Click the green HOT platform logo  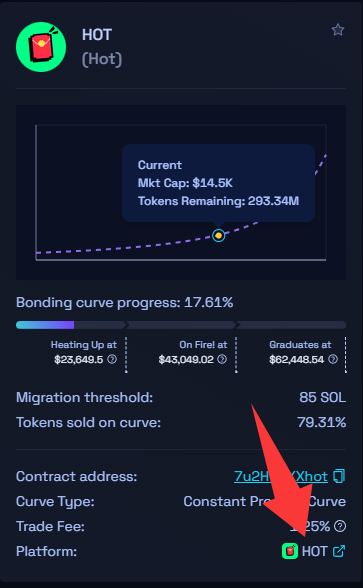tap(290, 551)
